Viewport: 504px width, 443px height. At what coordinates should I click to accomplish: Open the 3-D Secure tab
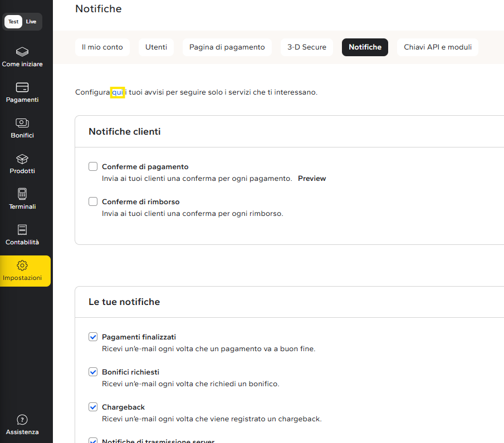pos(307,47)
